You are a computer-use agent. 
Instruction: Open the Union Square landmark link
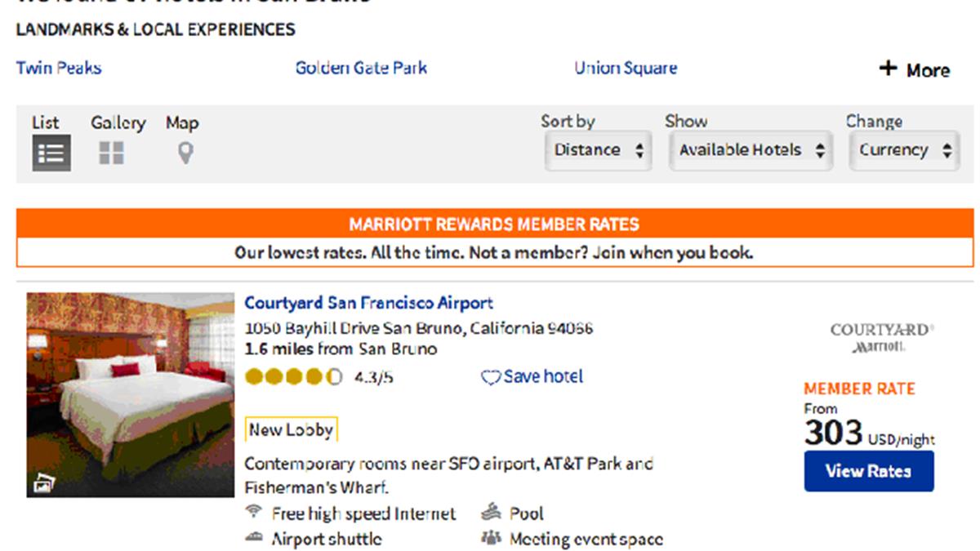click(626, 68)
